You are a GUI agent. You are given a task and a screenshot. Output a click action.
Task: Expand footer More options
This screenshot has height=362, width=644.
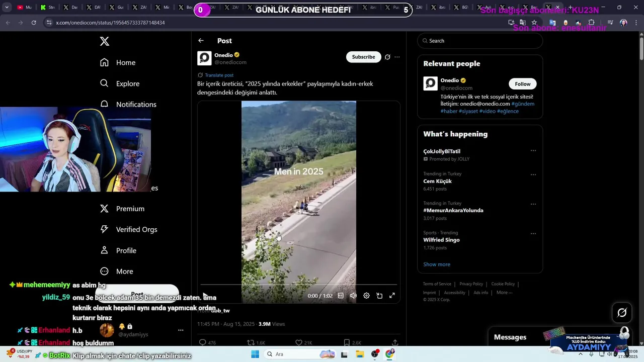[x=504, y=293]
